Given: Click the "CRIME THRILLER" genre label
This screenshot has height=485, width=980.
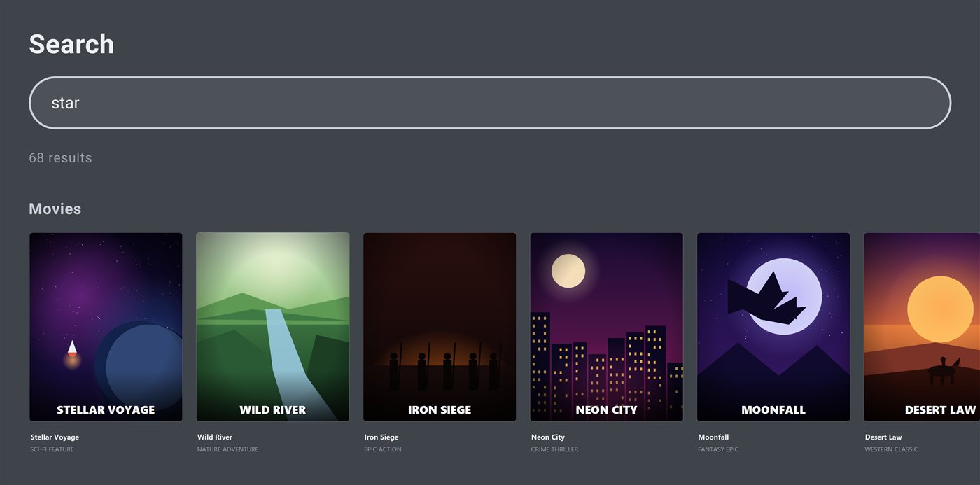Looking at the screenshot, I should click(554, 449).
